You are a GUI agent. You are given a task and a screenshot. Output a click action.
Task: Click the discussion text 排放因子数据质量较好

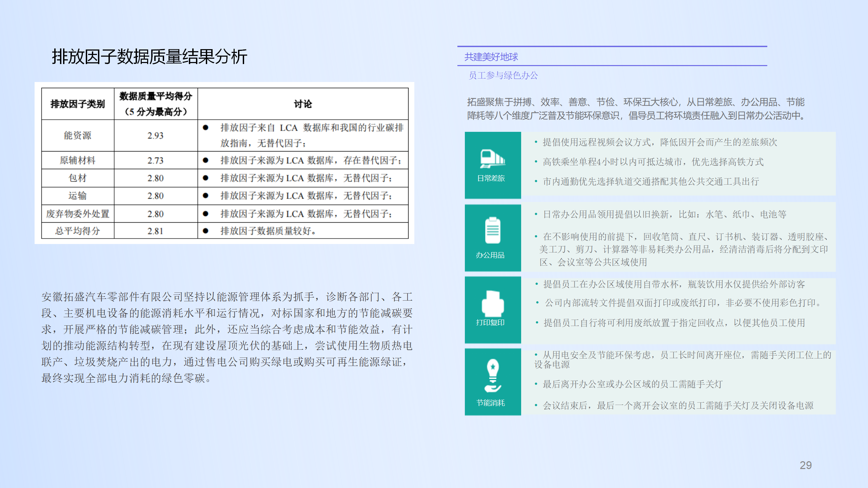coord(268,231)
